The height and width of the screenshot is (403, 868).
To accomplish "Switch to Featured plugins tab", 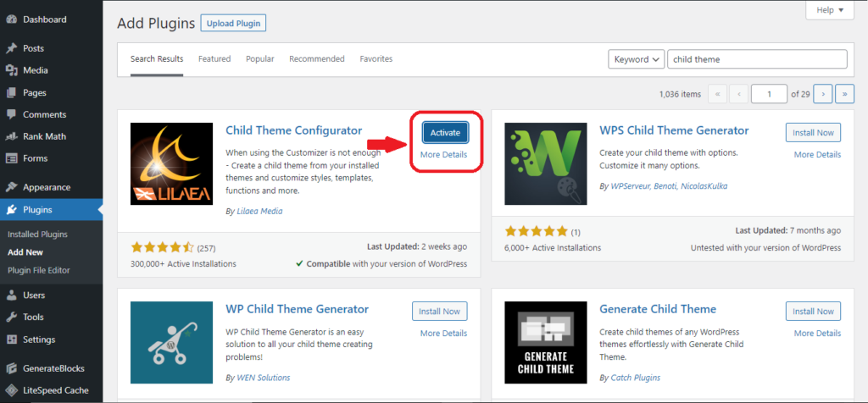I will (214, 58).
